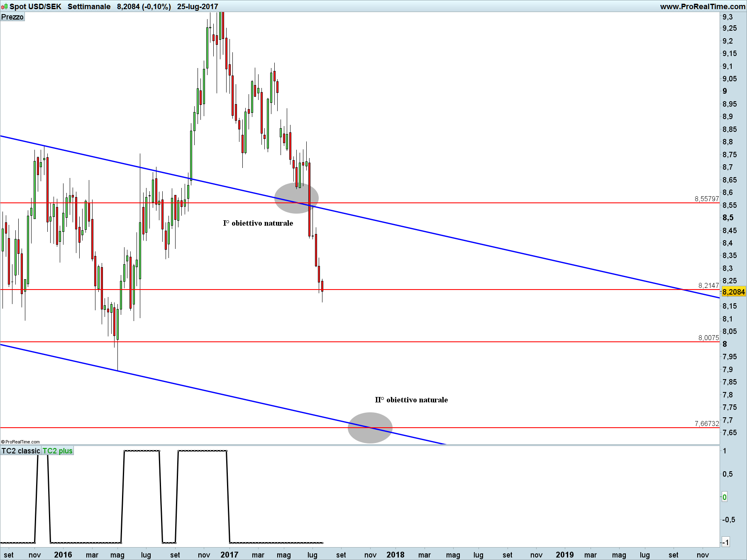The image size is (747, 560).
Task: Click the candlestick icon beside Spot USD/SEK
Action: (5, 6)
